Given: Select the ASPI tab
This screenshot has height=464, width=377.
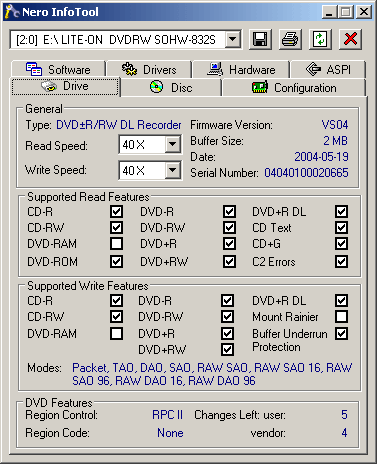Looking at the screenshot, I should click(328, 69).
